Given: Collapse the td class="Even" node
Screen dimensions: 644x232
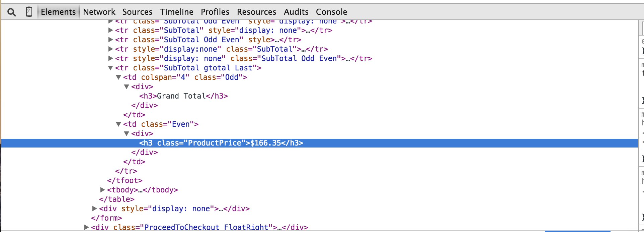Looking at the screenshot, I should point(118,124).
